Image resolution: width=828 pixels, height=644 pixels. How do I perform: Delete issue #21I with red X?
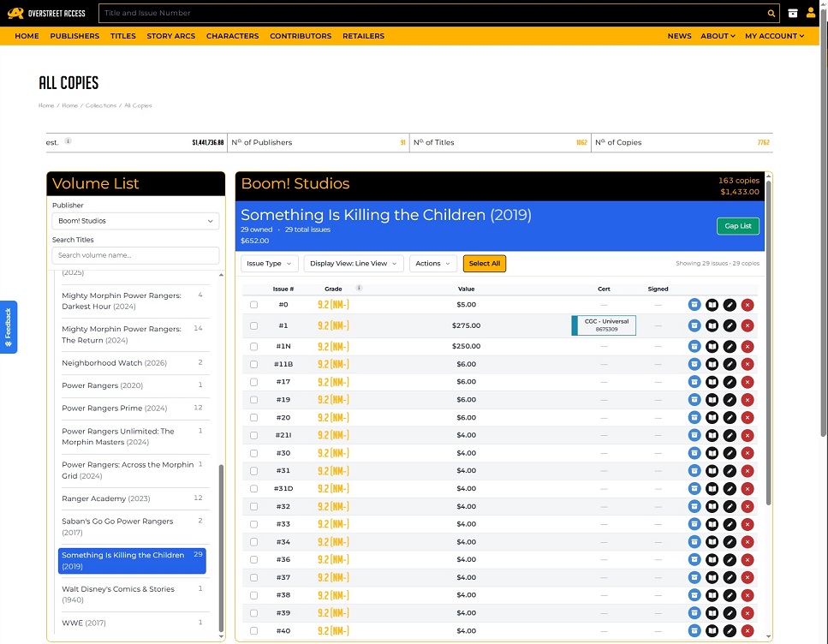pyautogui.click(x=748, y=435)
